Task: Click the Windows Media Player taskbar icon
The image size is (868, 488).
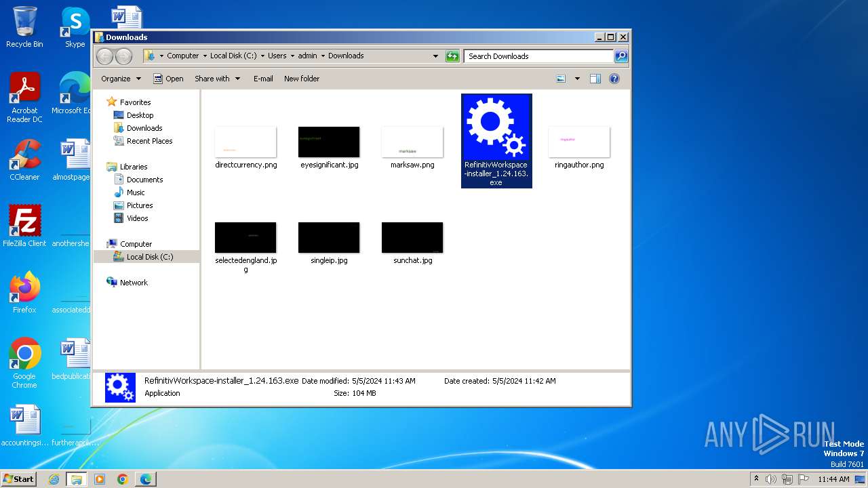Action: pos(100,479)
